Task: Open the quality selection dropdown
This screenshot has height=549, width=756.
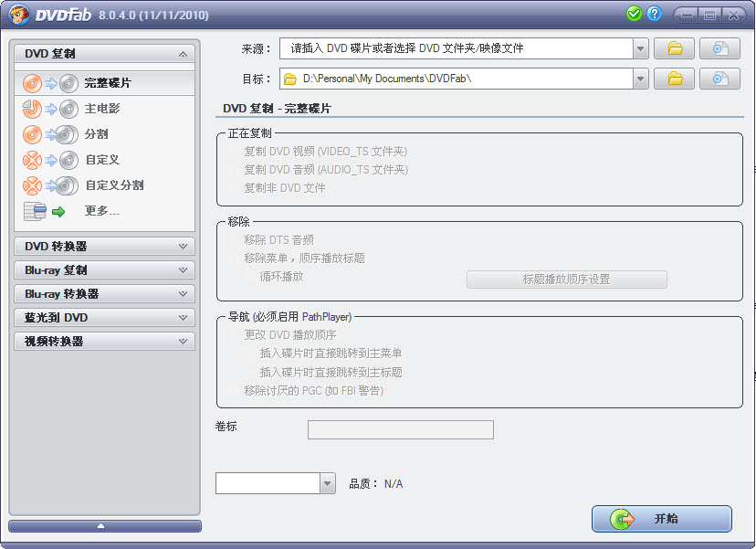Action: coord(326,482)
